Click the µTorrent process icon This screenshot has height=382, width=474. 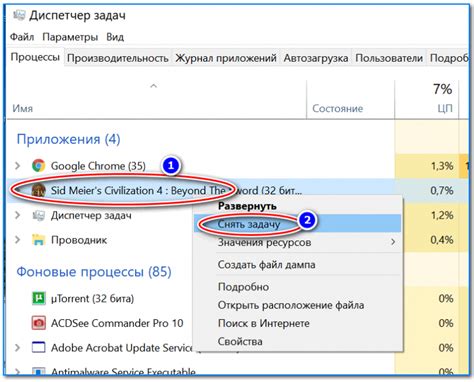pyautogui.click(x=38, y=298)
